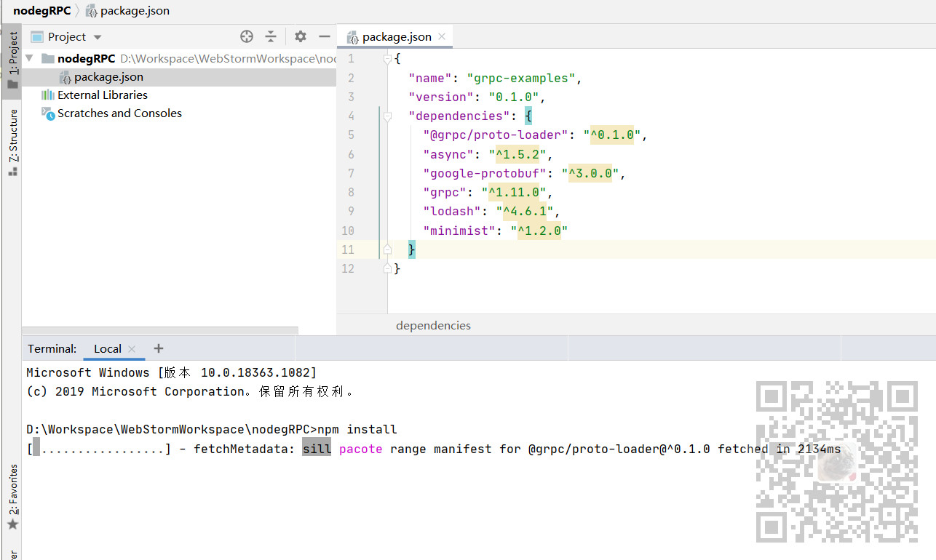Fold the root JSON object at line 1

[x=387, y=59]
